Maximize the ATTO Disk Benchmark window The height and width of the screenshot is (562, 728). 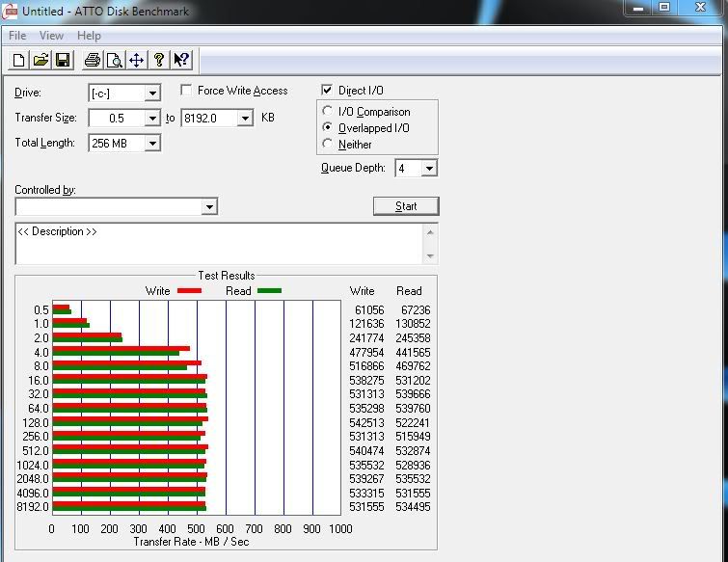tap(664, 7)
